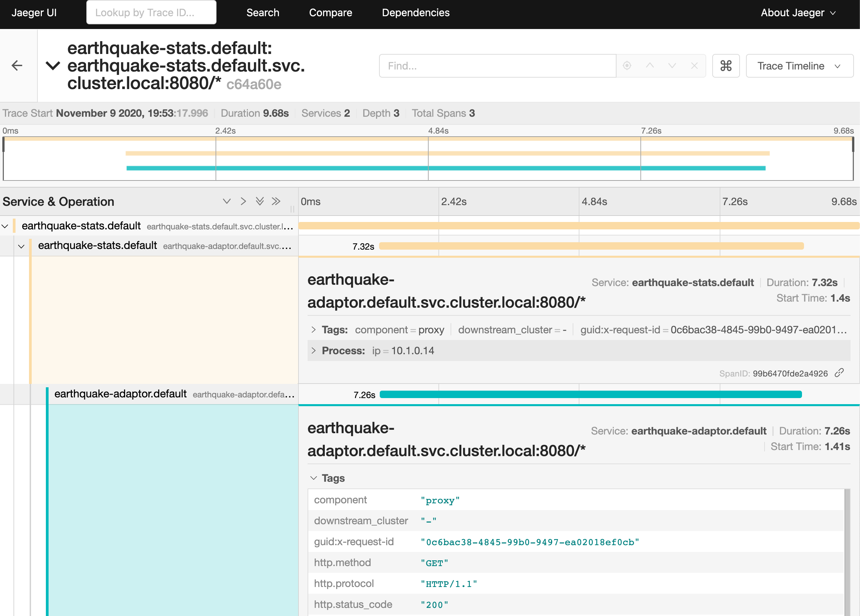This screenshot has width=860, height=616.
Task: Click the trace ID c64a60e text
Action: point(254,84)
